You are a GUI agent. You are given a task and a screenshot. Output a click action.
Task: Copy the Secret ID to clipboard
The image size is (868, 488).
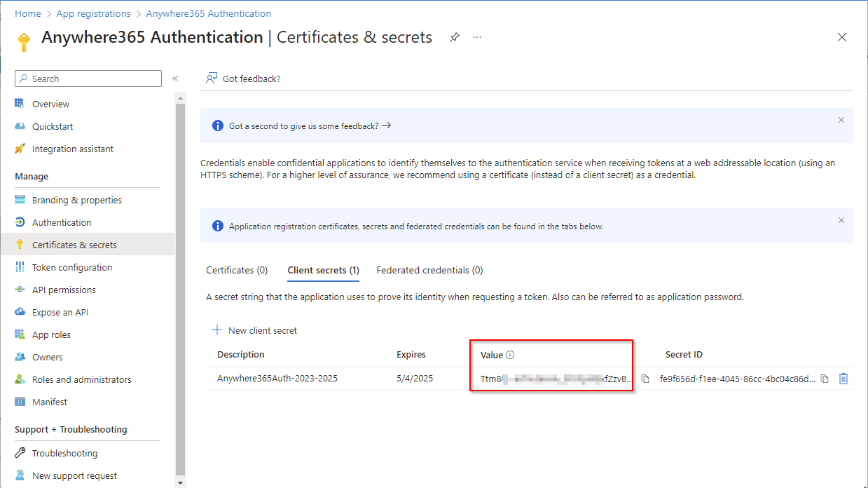825,379
